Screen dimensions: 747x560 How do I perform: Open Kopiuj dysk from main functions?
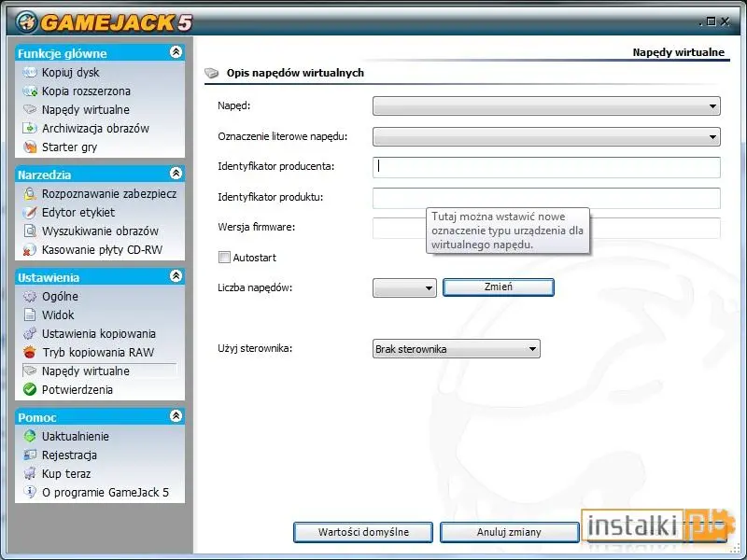tap(71, 73)
